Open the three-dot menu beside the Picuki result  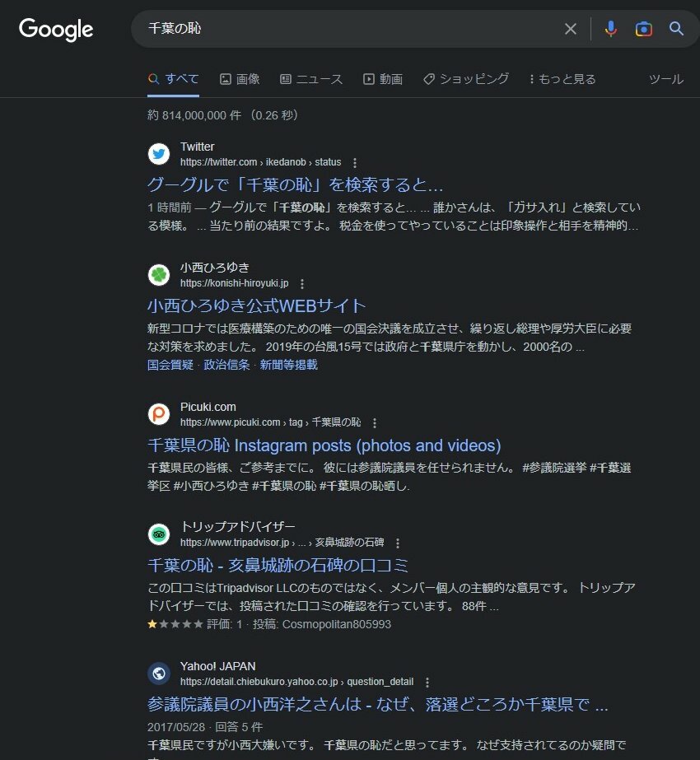point(374,422)
